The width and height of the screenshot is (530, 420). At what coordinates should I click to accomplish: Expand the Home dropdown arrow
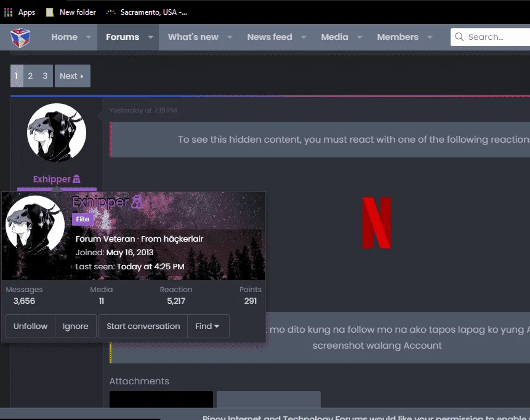pos(89,37)
